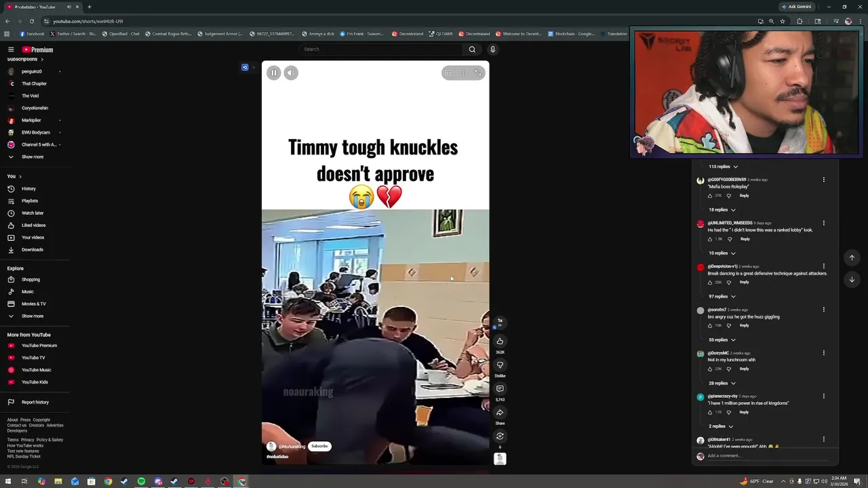
Task: Open the hamburger guide menu
Action: click(11, 49)
